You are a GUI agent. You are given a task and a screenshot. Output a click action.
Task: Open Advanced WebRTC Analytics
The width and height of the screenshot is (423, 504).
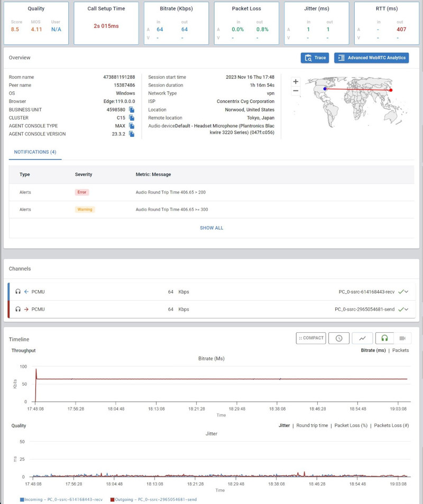(x=372, y=58)
